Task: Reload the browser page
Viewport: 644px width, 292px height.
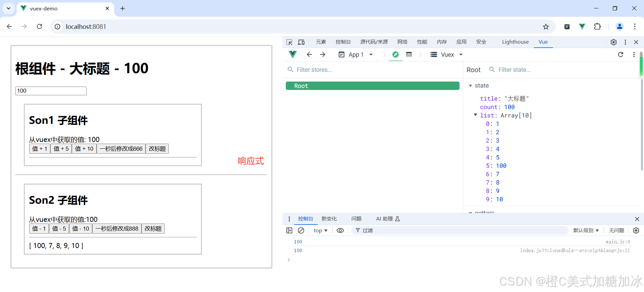Action: [x=39, y=27]
